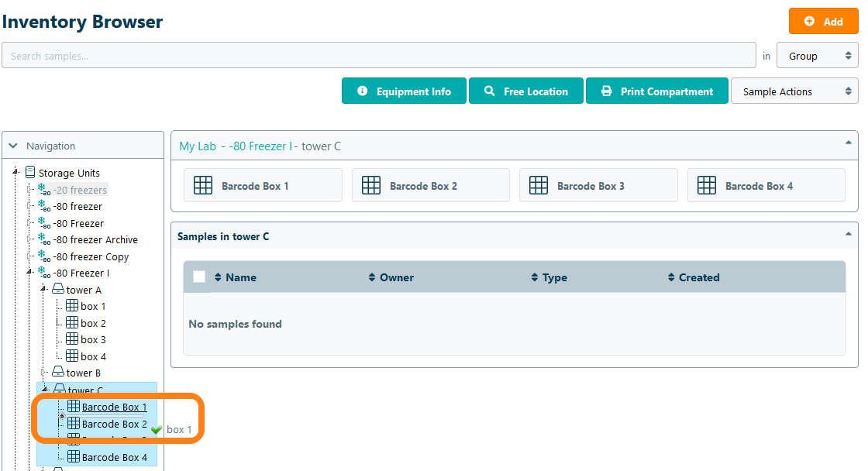868x471 pixels.
Task: Open the Sample Actions dropdown
Action: (x=794, y=91)
